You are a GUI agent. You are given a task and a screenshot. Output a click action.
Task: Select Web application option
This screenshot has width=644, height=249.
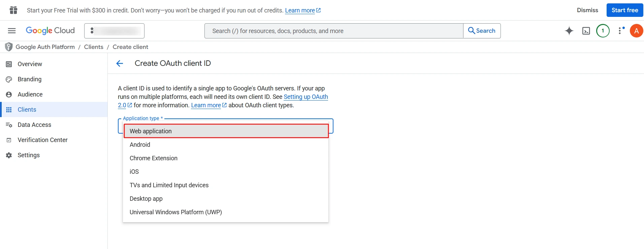(226, 131)
